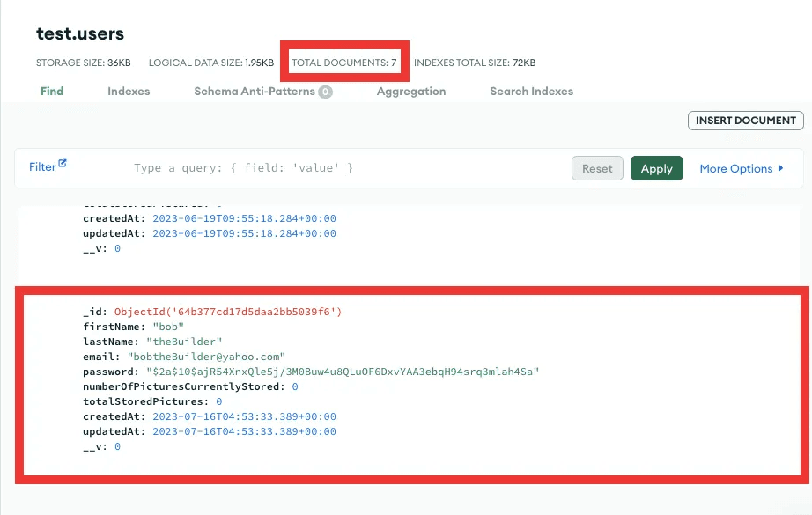Click the Schema Anti-Patterns count badge
This screenshot has height=515, width=812.
pos(325,92)
